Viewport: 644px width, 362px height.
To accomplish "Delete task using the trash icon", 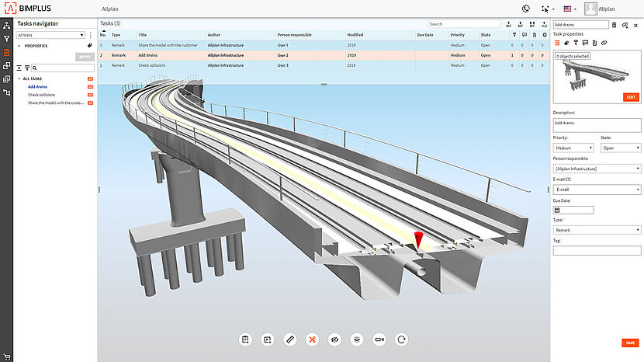I will [615, 25].
